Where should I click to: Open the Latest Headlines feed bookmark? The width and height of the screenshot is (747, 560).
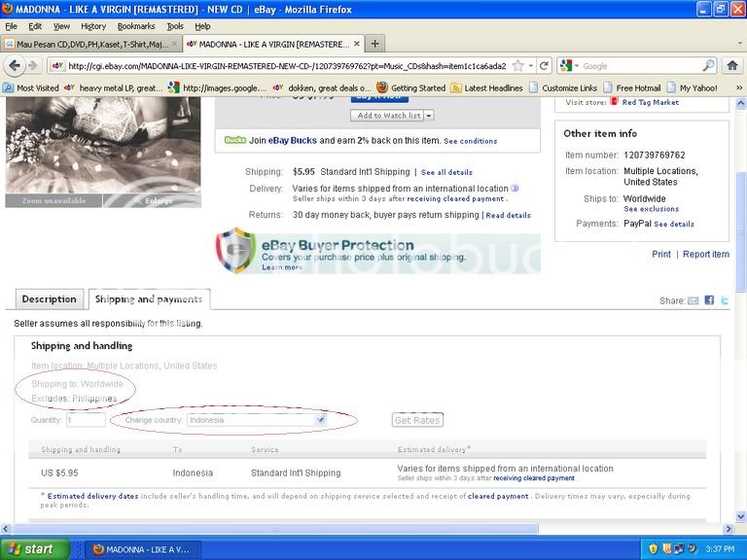[x=486, y=87]
